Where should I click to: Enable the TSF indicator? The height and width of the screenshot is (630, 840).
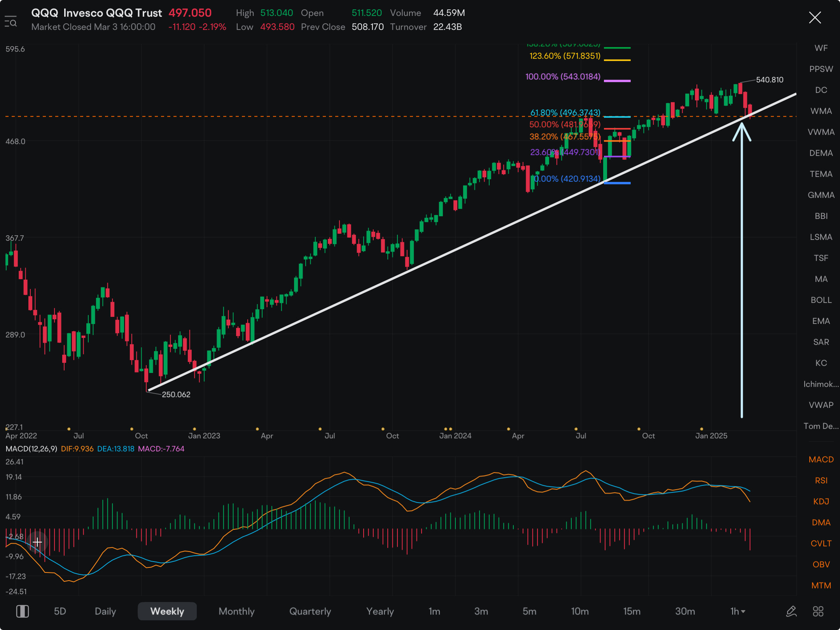click(821, 258)
